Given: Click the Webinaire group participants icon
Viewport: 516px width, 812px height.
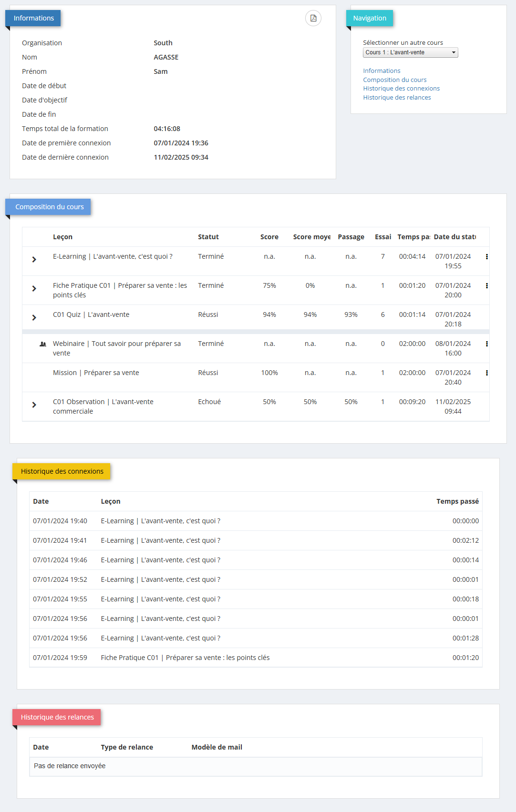Looking at the screenshot, I should 43,344.
